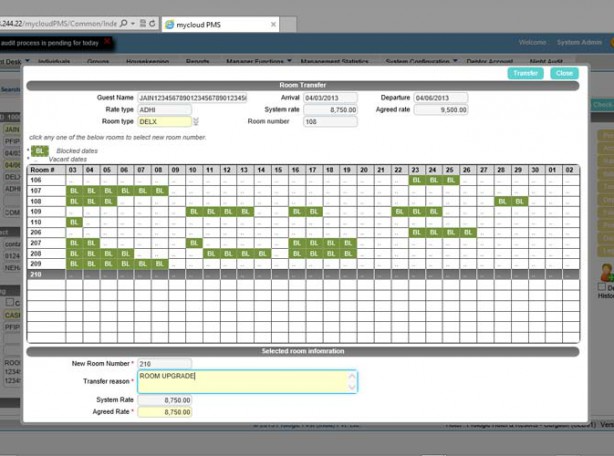Click the Transfer reason scroll down arrow
This screenshot has width=614, height=456.
tap(352, 387)
